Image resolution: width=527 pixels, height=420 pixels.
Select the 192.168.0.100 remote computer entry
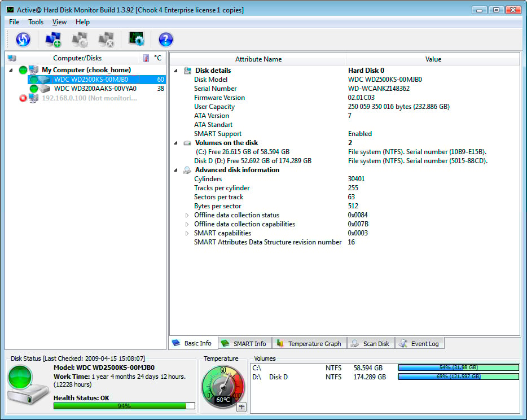(89, 98)
